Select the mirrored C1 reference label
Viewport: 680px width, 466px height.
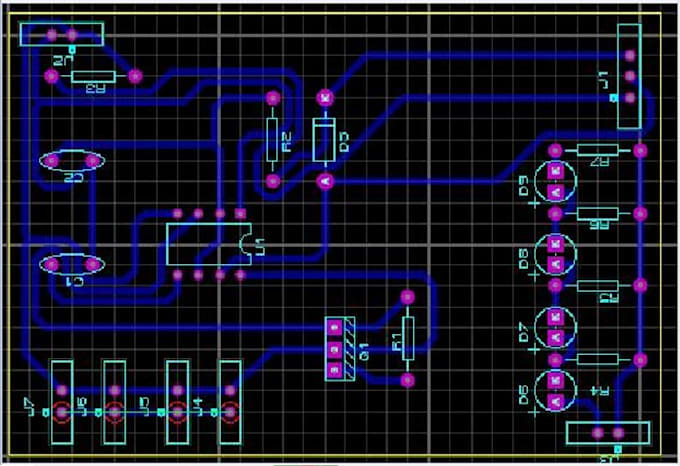tap(75, 282)
